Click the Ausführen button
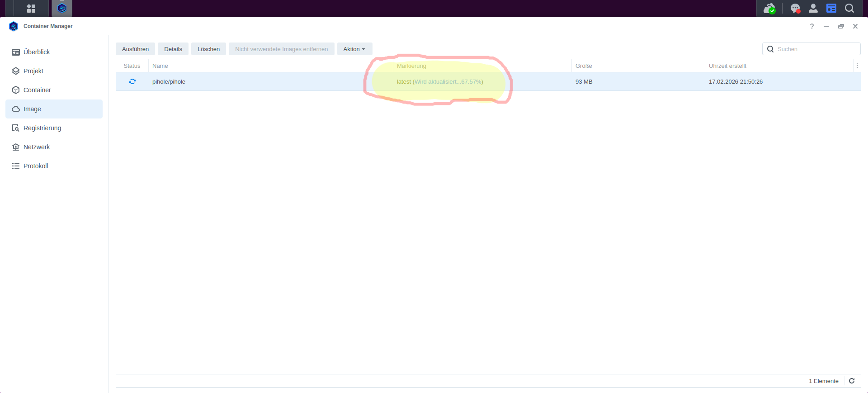 pyautogui.click(x=135, y=49)
